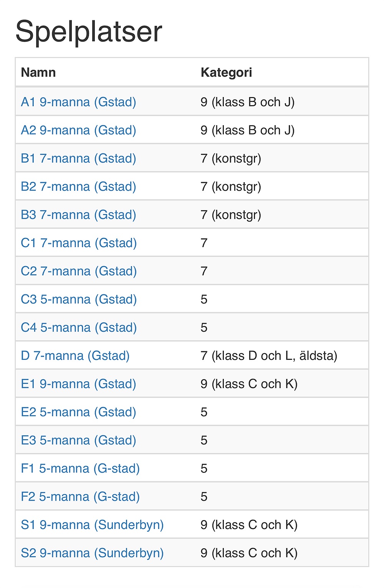Open C4 5-manna (Gstad) field page

coord(79,328)
